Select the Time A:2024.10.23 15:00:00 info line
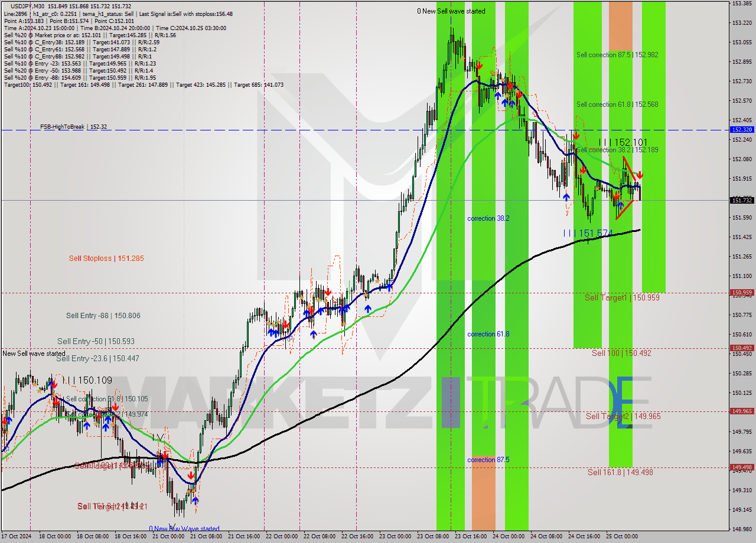This screenshot has width=756, height=543. coord(115,28)
